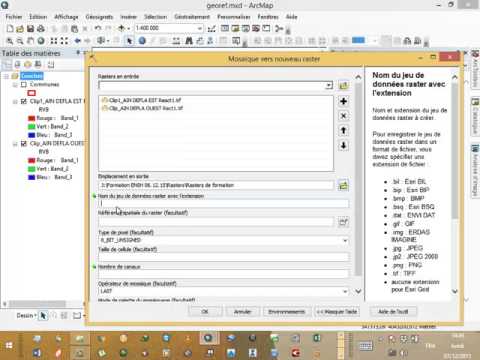Select the Identify tool icon
480x360 pixels.
pos(142,41)
